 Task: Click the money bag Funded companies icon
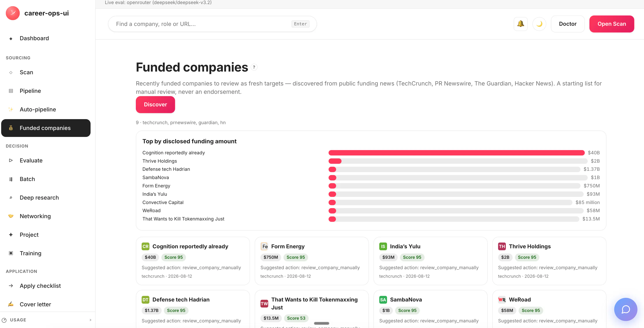pyautogui.click(x=11, y=128)
